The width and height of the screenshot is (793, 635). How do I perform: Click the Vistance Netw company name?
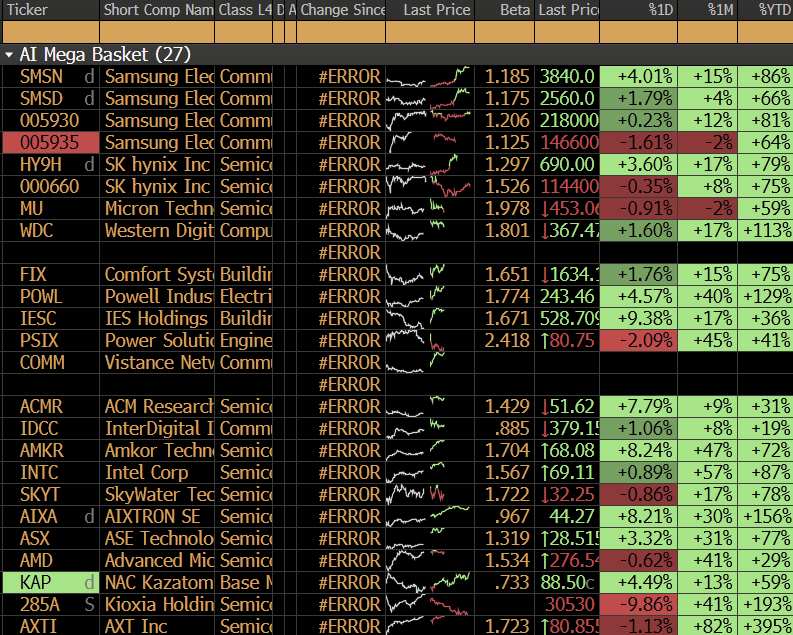click(x=159, y=362)
